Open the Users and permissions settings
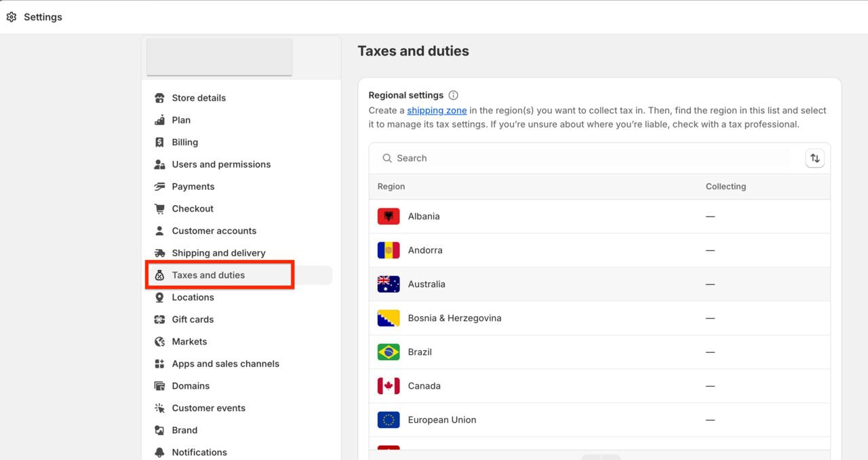Viewport: 868px width, 460px height. pyautogui.click(x=221, y=164)
